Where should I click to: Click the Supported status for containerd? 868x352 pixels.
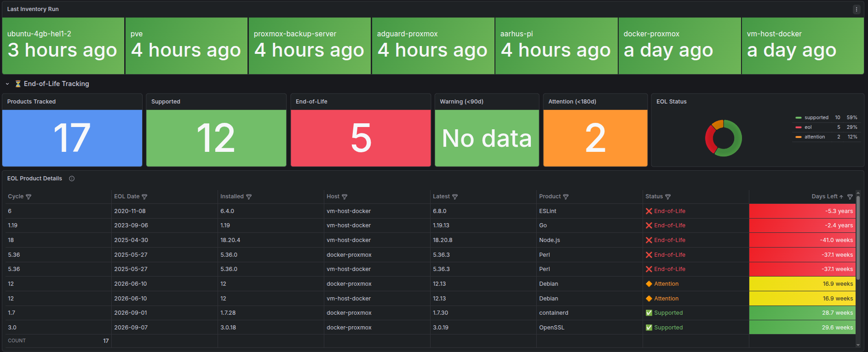664,313
